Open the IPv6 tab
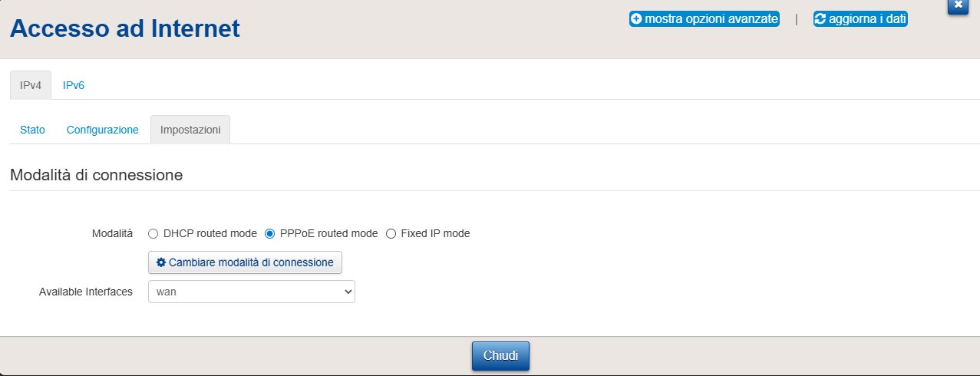The height and width of the screenshot is (376, 980). 74,85
